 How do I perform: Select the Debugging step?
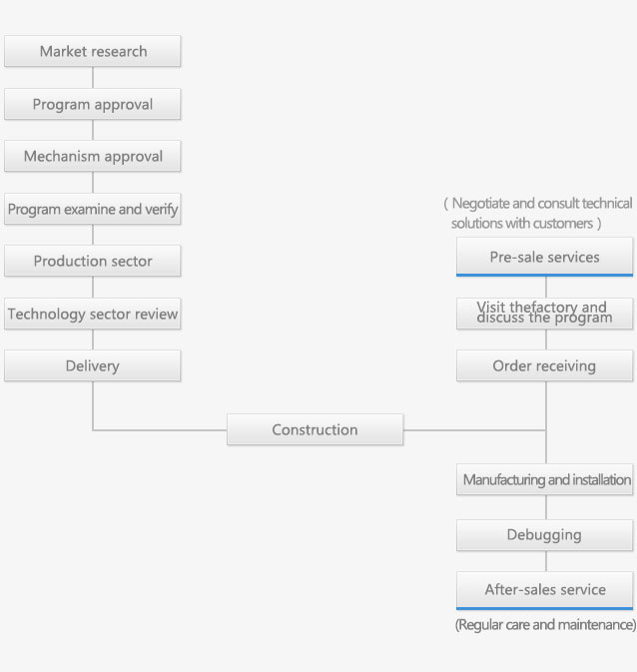pos(545,535)
